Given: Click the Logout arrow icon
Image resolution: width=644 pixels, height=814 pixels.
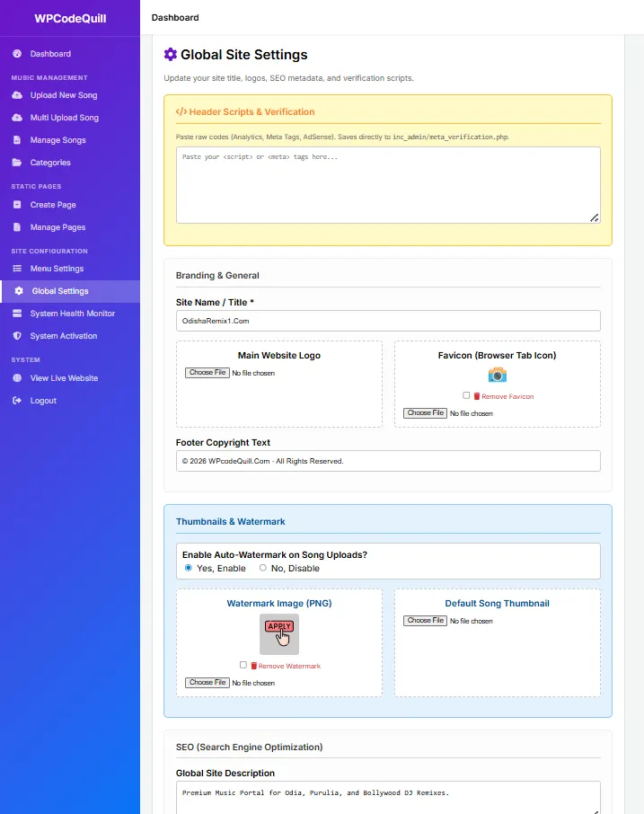Looking at the screenshot, I should 17,401.
